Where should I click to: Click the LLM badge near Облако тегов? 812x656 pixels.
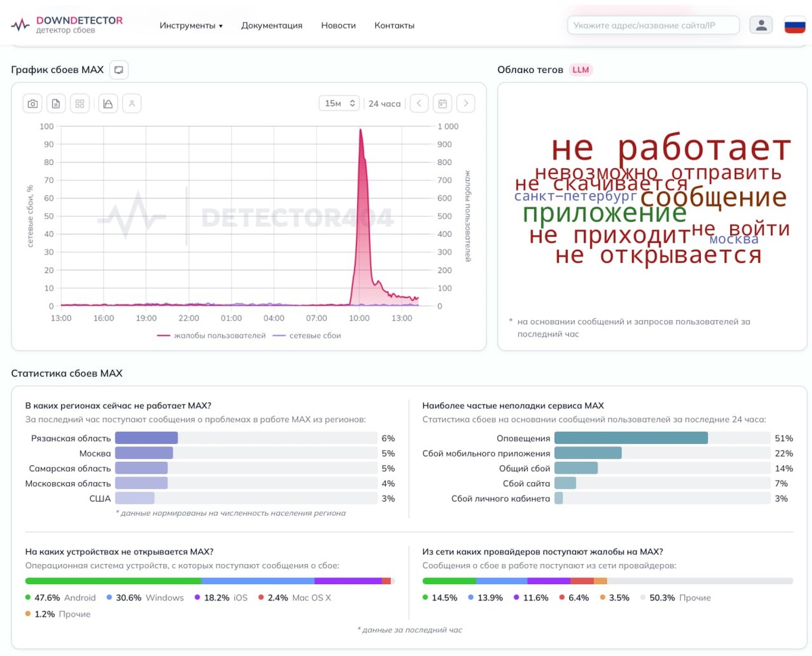pyautogui.click(x=581, y=70)
